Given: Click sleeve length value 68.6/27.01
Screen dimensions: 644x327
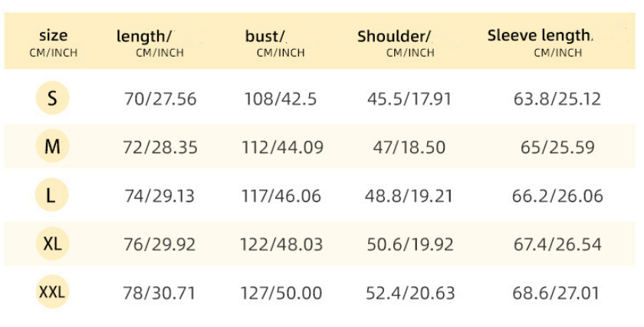Looking at the screenshot, I should (557, 293).
